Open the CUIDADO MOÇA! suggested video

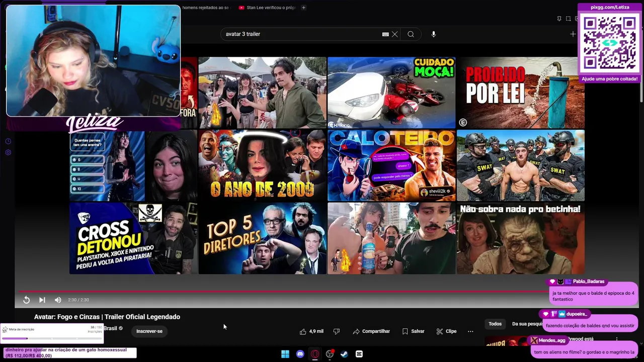(x=391, y=93)
